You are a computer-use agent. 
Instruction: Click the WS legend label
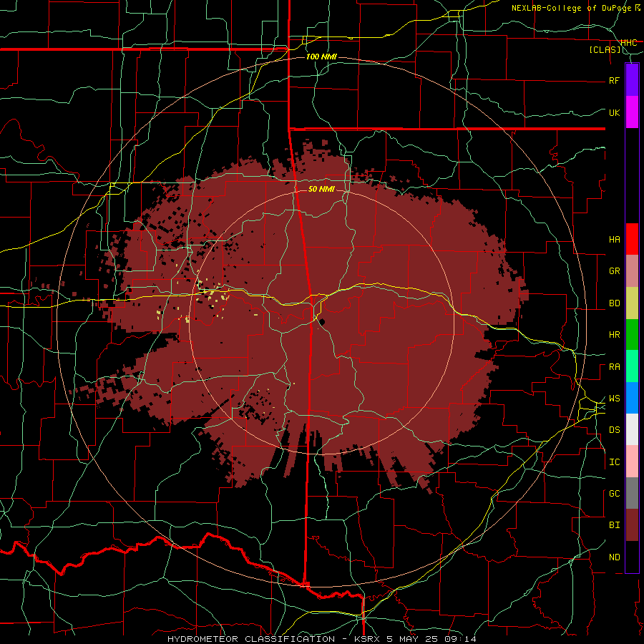[x=615, y=399]
